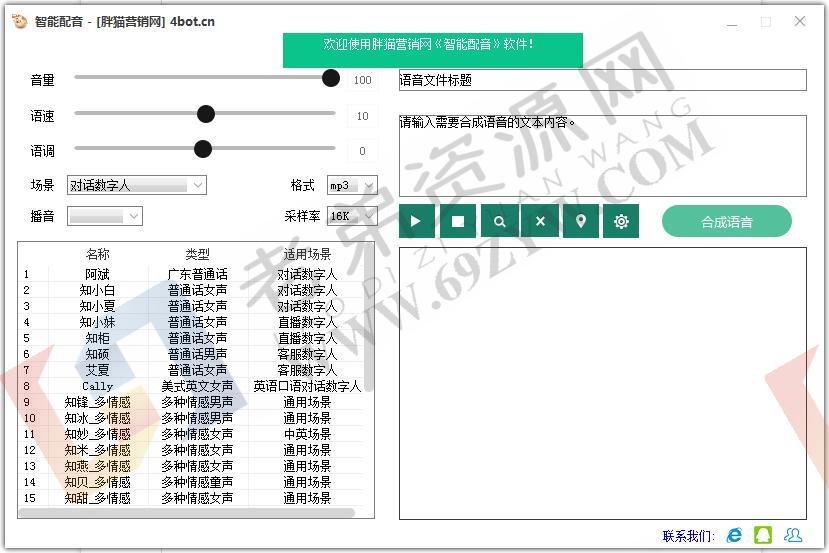Click the 适用场景 column header
Viewport: 829px width, 553px height.
pos(307,254)
